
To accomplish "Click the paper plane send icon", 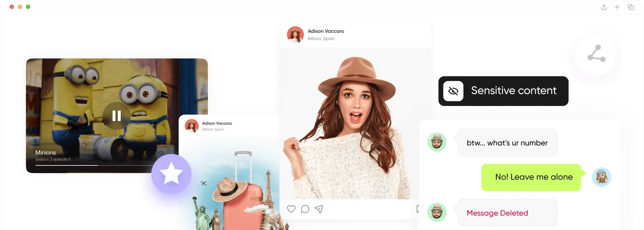I will (319, 209).
